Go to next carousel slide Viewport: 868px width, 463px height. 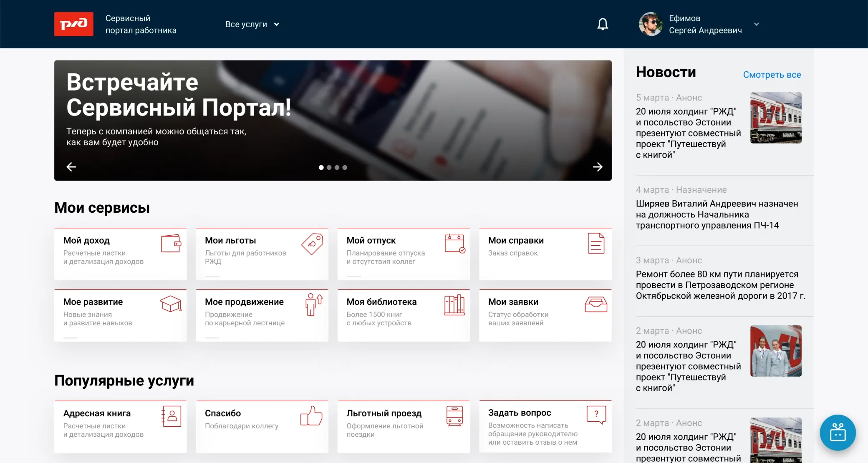tap(598, 167)
